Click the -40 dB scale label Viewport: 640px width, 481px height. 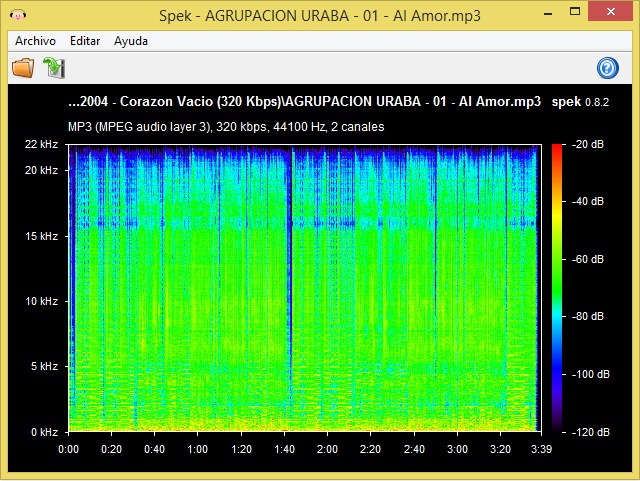click(588, 201)
